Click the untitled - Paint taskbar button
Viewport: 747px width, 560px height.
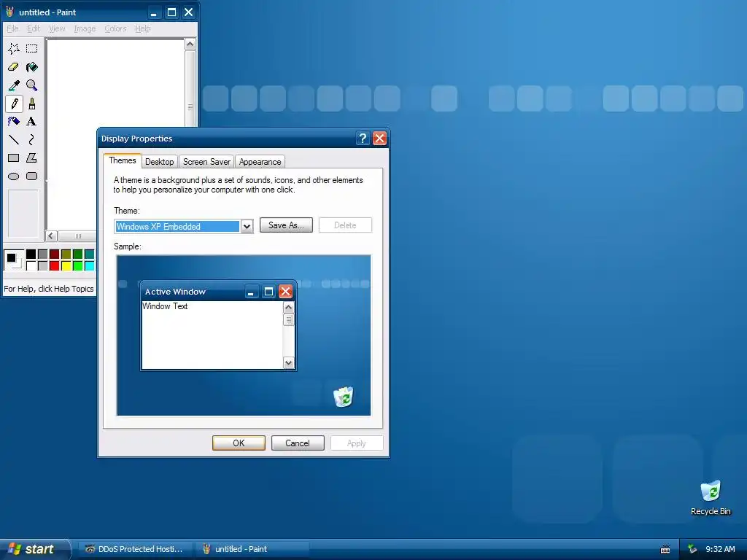coord(252,549)
